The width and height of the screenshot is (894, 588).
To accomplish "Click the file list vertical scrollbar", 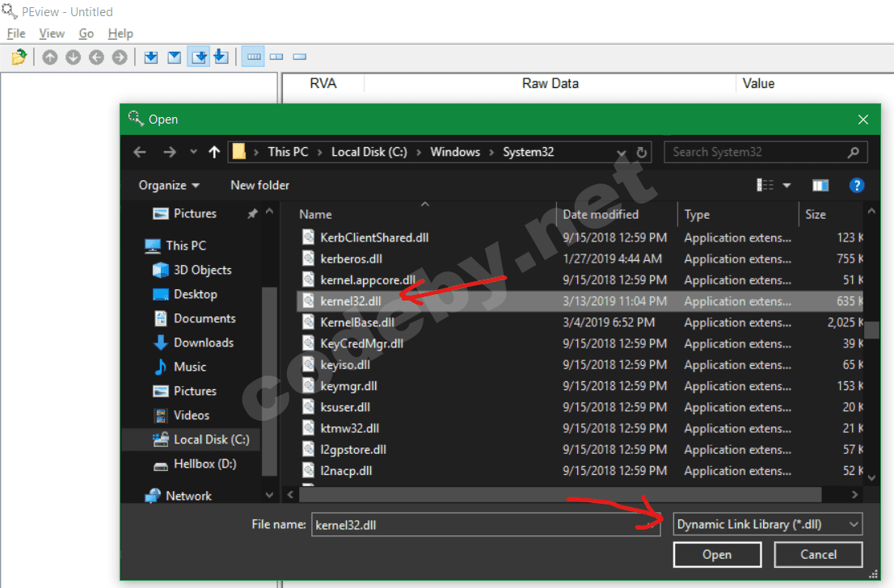I will pos(871,330).
